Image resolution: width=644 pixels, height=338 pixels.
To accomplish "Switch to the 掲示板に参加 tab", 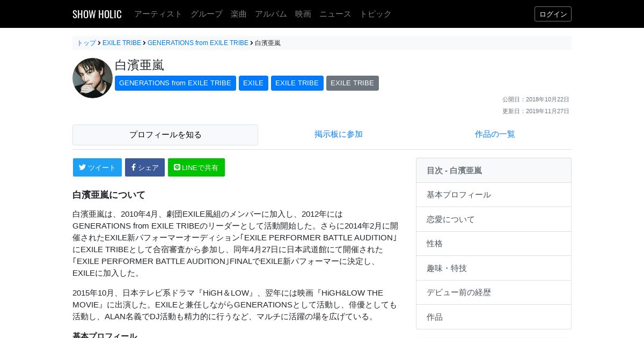I will (x=339, y=134).
